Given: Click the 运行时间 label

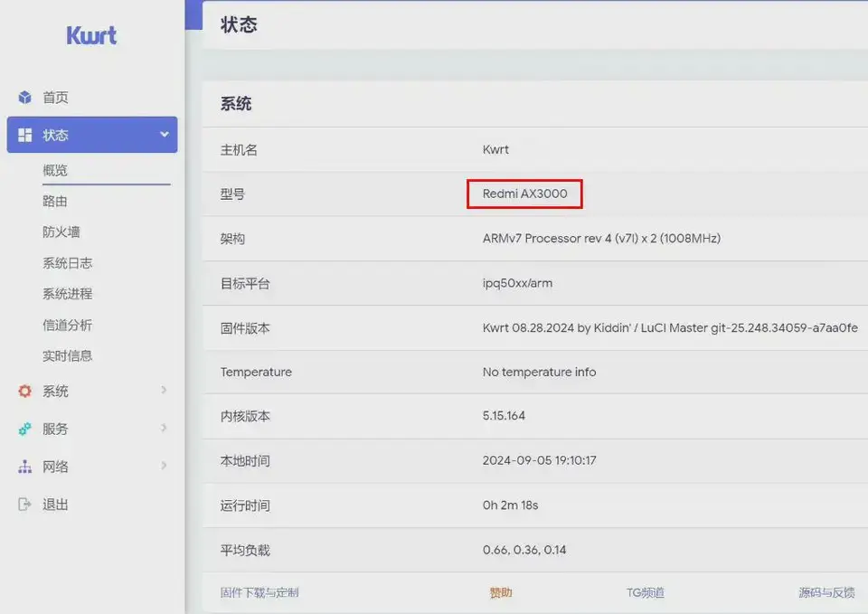Looking at the screenshot, I should [x=245, y=505].
